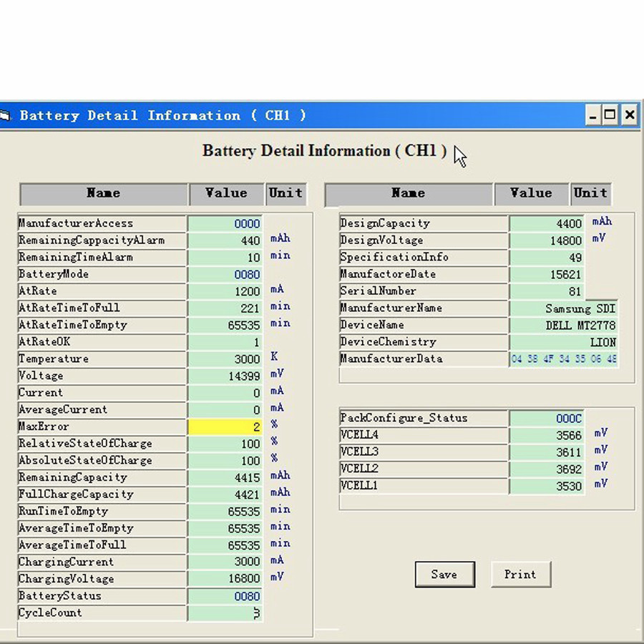The height and width of the screenshot is (644, 644).
Task: Click the Save button
Action: coord(444,574)
